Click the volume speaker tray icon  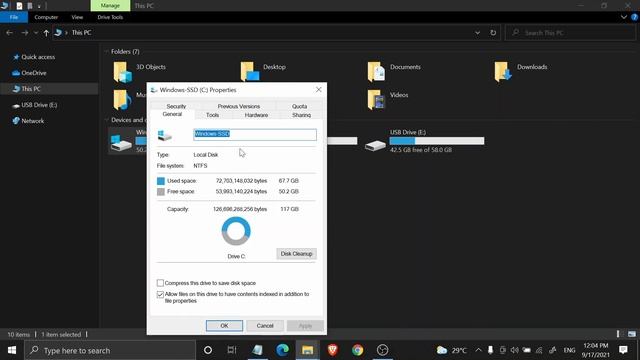click(515, 350)
